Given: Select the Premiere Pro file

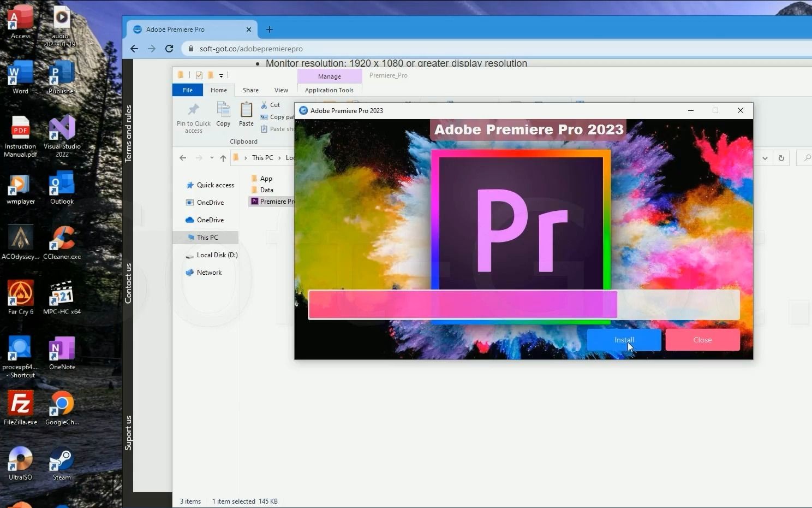Looking at the screenshot, I should [x=272, y=202].
